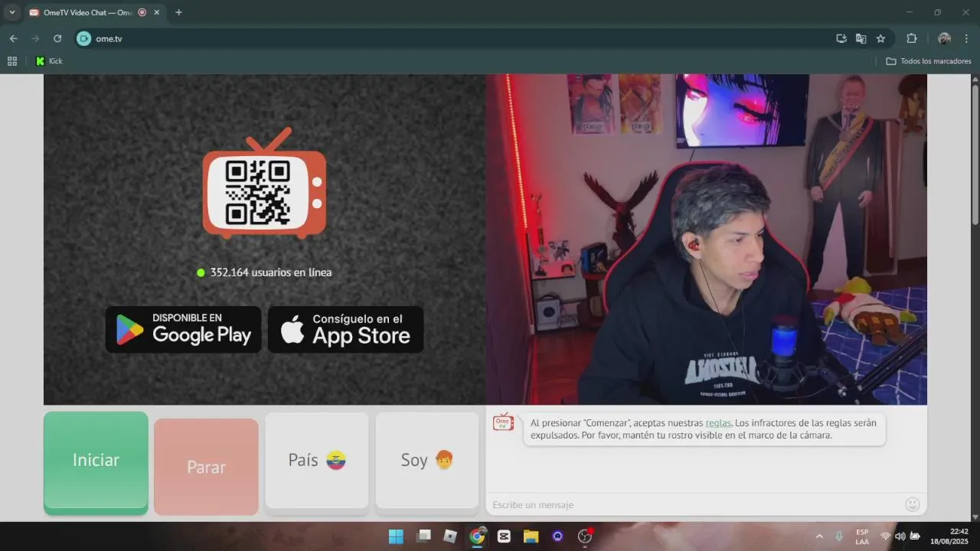Open the Wi-Fi network tray icon
This screenshot has width=980, height=551.
tap(886, 536)
